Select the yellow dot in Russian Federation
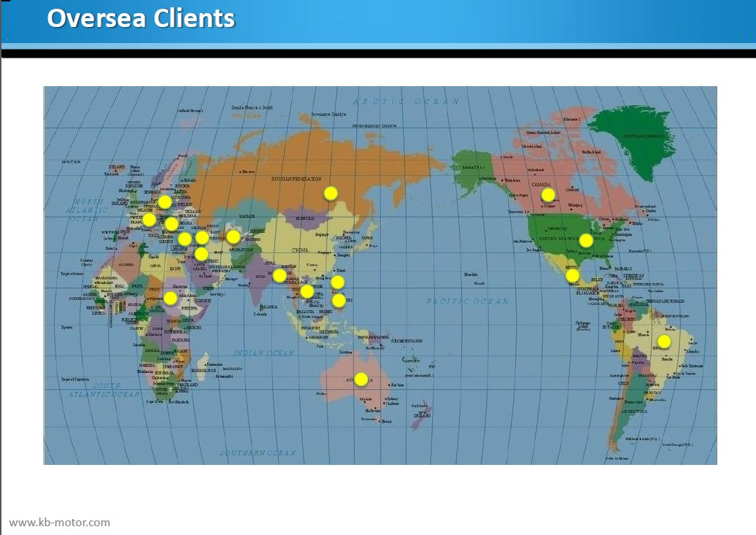This screenshot has width=756, height=535. click(x=331, y=193)
